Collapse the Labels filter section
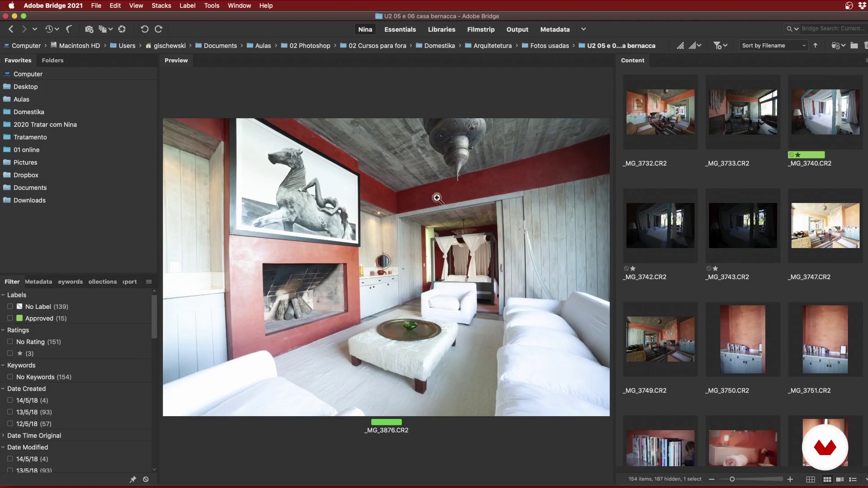 click(x=3, y=295)
